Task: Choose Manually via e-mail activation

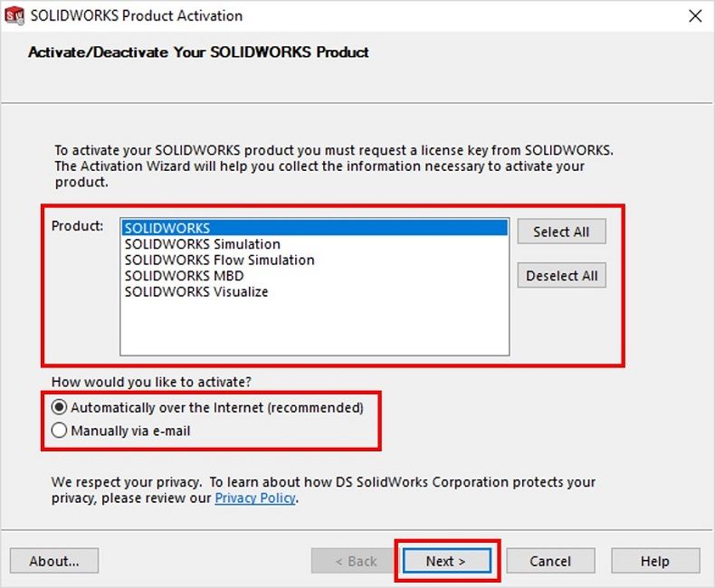Action: tap(60, 432)
